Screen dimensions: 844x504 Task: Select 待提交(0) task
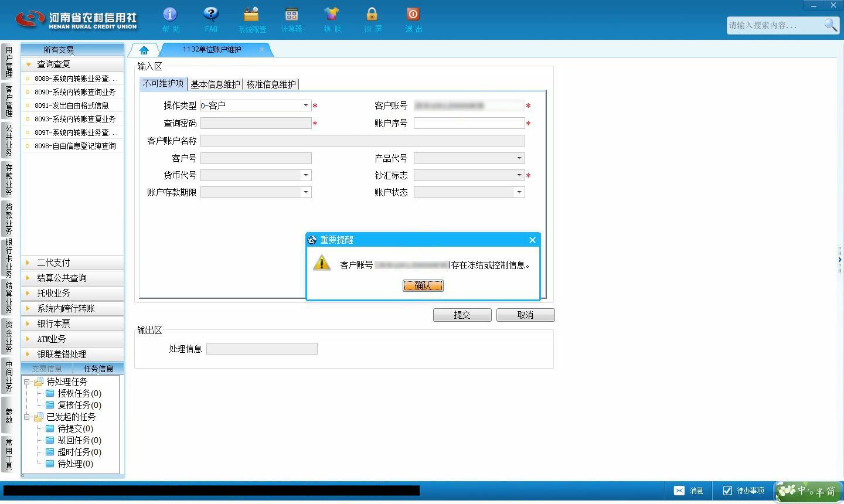click(75, 428)
